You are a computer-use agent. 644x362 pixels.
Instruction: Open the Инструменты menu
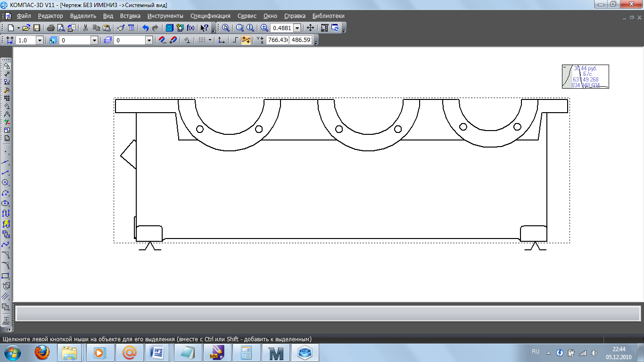165,16
